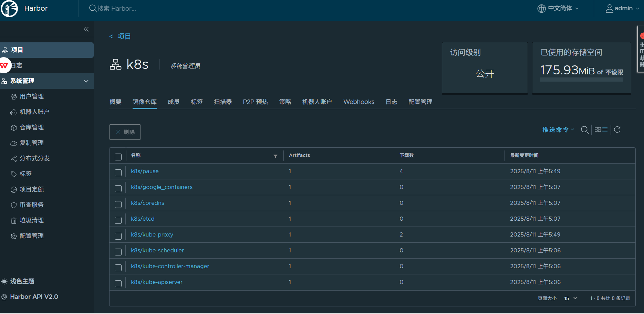Go back via the 项目 breadcrumb link
644x314 pixels.
124,36
